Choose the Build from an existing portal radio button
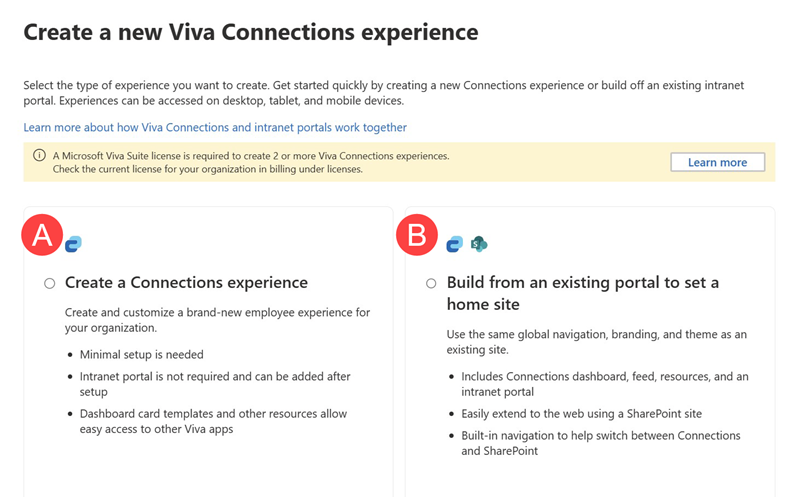The width and height of the screenshot is (800, 497). click(x=431, y=283)
